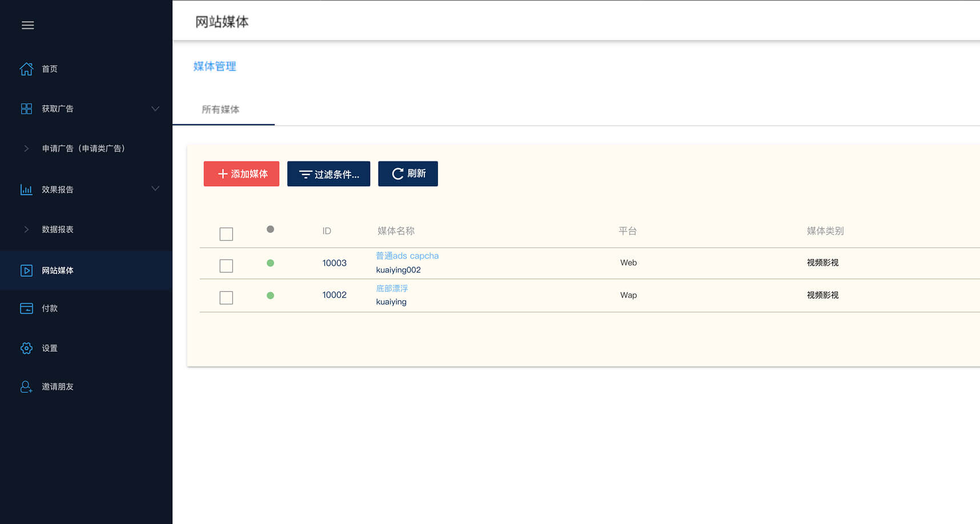Select the 所有媒体 tab
Viewport: 980px width, 524px height.
pyautogui.click(x=220, y=110)
